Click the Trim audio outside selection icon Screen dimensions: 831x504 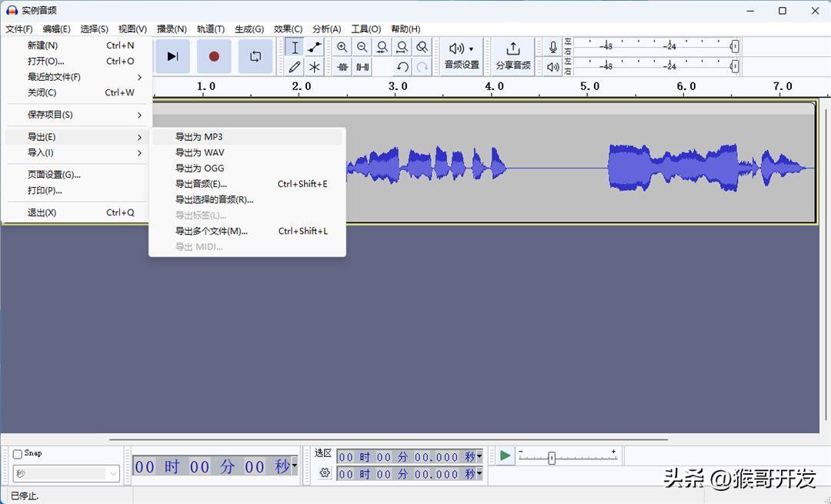(x=342, y=67)
